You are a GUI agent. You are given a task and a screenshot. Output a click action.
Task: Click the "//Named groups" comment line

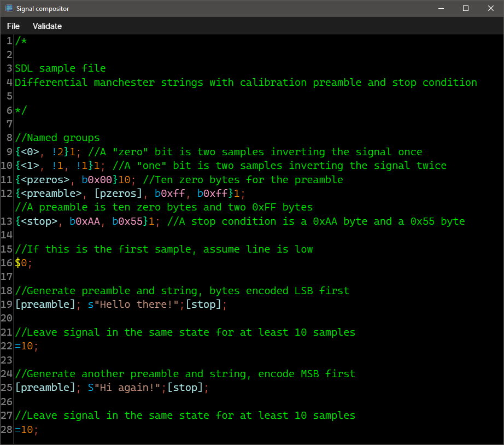57,138
